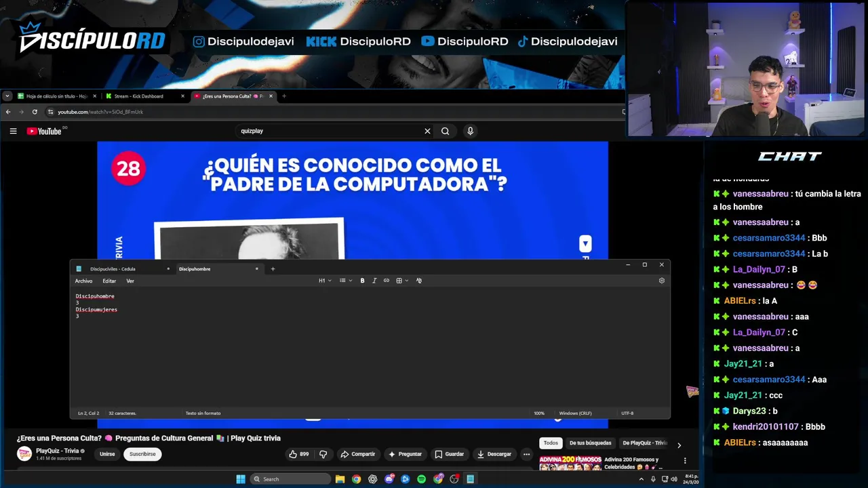Viewport: 868px width, 488px height.
Task: Like the video with 899 likes
Action: [298, 454]
